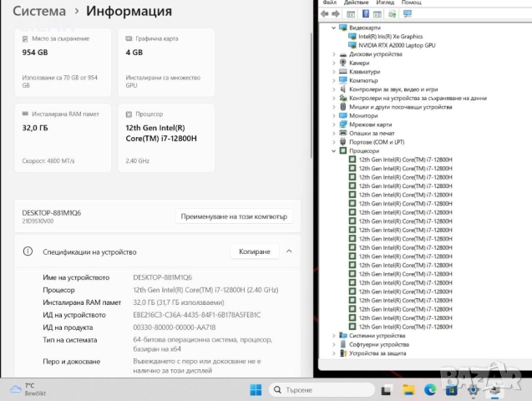Screen dimensions: 532x401
Task: Click the Софтуерни устройства category icon
Action: point(343,344)
